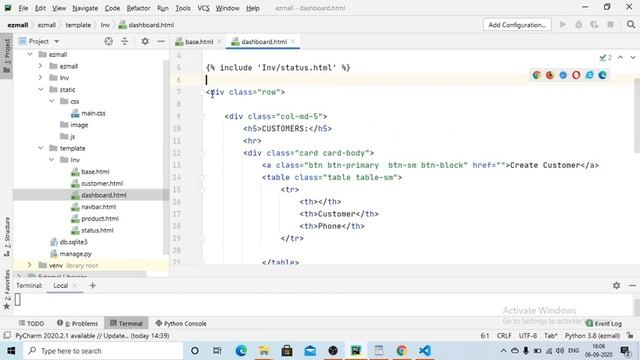The image size is (640, 360).
Task: Click the CRLF line separator indicator
Action: [x=504, y=336]
